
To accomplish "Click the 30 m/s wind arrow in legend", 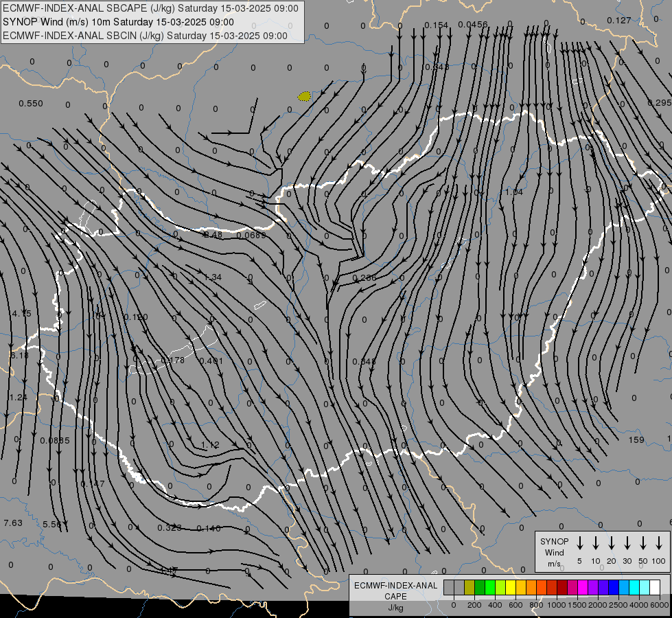I will click(x=627, y=543).
